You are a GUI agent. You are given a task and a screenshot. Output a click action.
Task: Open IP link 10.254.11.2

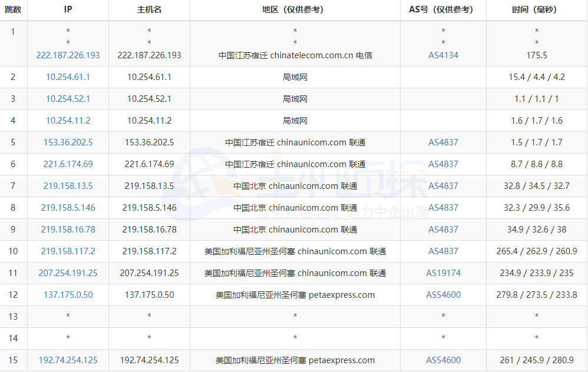click(x=68, y=121)
